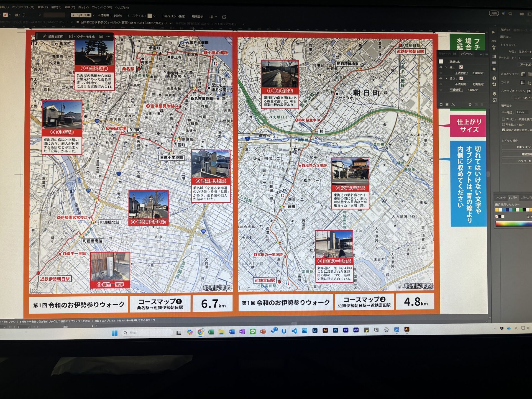Screen dimensions: 532x399
Task: Click the pencil drawing icon in floating bar
Action: tap(44, 36)
